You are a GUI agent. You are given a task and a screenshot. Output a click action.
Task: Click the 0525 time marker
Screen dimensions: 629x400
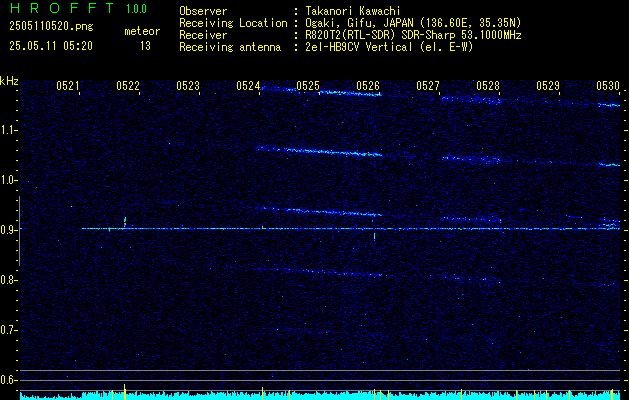308,85
